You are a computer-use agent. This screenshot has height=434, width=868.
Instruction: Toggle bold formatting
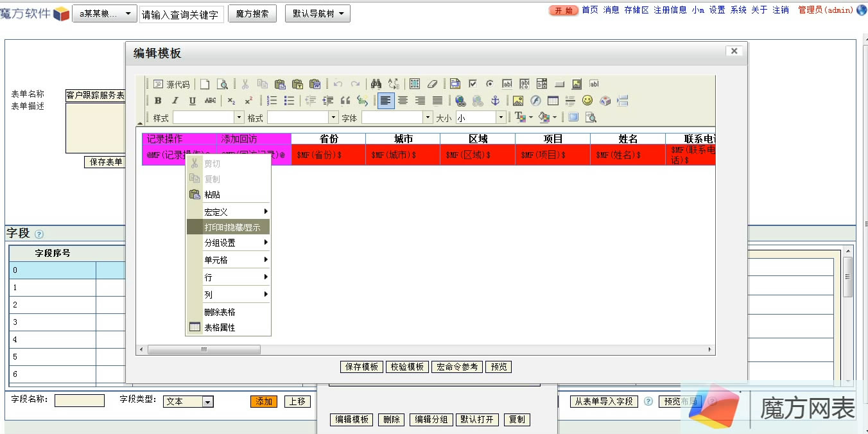158,101
